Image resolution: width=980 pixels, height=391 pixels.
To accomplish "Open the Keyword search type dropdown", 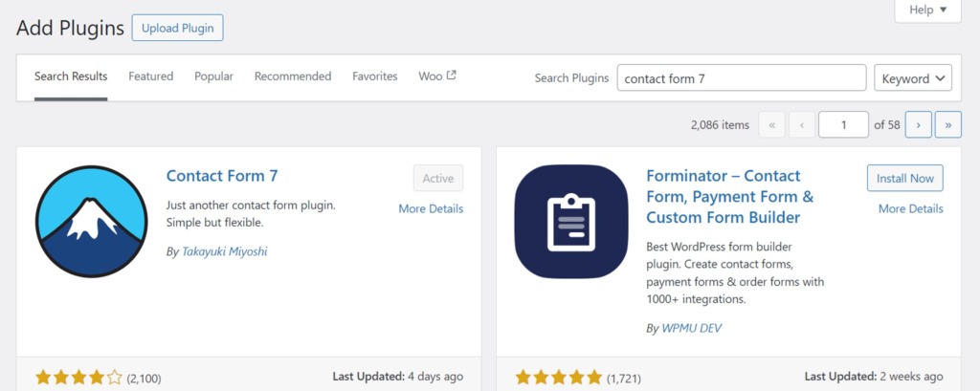I will tap(913, 78).
